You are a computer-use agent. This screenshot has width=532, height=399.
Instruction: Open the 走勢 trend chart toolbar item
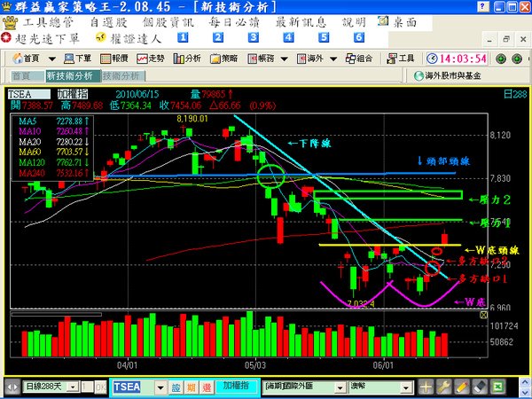[151, 59]
